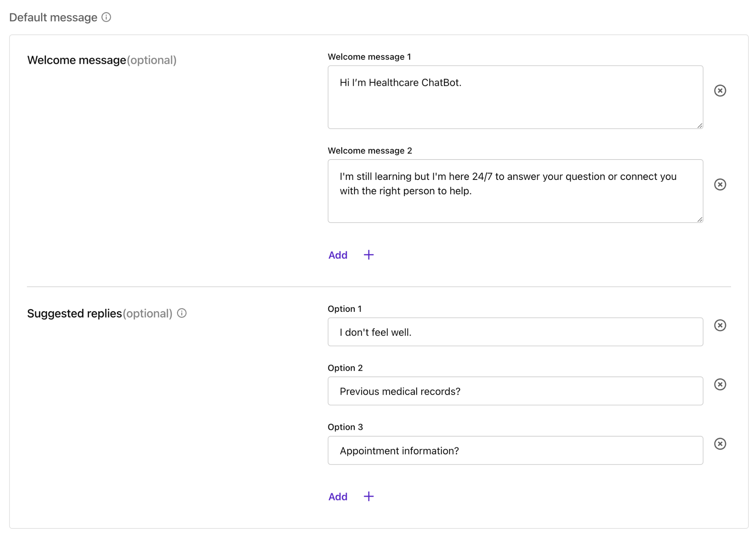Delete the Option 3 suggested reply

[x=720, y=444]
